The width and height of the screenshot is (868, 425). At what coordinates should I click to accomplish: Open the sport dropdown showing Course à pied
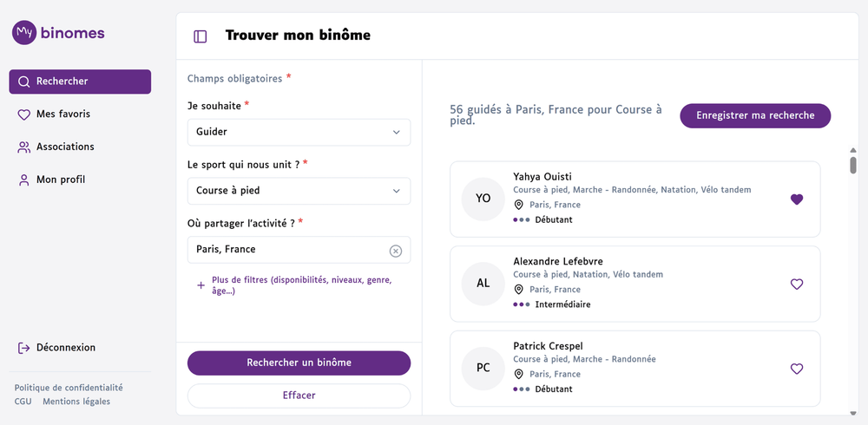pyautogui.click(x=299, y=191)
